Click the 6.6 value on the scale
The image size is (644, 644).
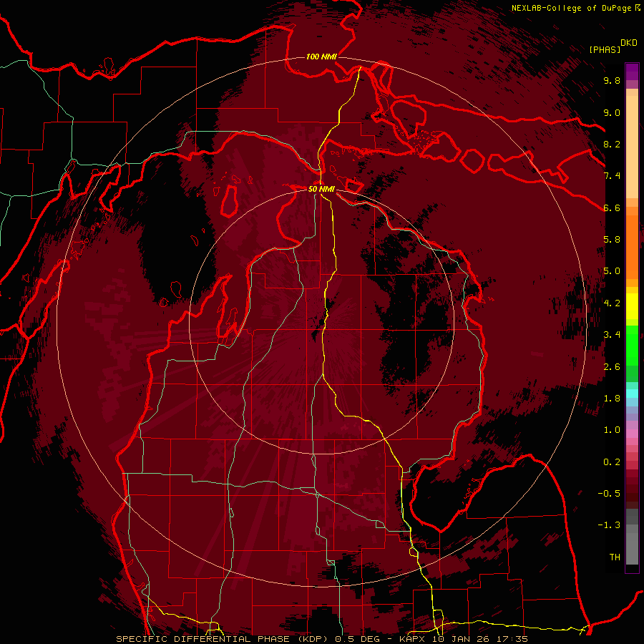[x=612, y=208]
